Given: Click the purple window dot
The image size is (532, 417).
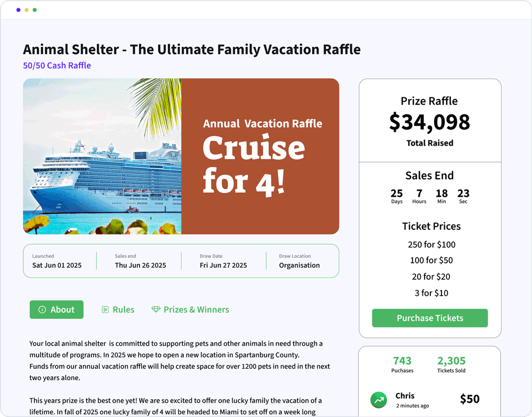Looking at the screenshot, I should [19, 10].
